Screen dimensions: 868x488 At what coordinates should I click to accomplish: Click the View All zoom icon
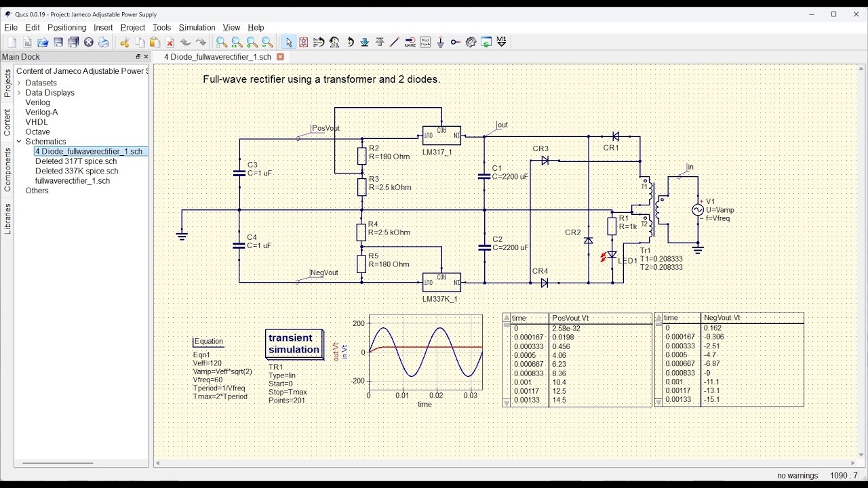click(221, 42)
